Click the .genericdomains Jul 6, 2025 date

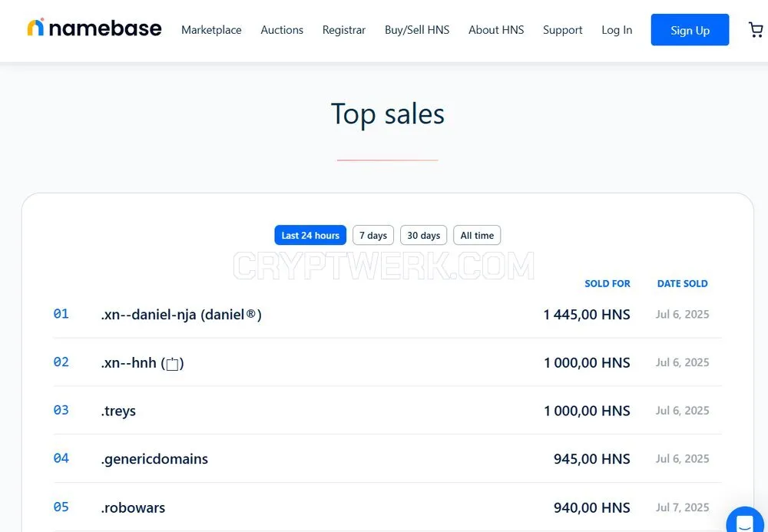point(682,458)
